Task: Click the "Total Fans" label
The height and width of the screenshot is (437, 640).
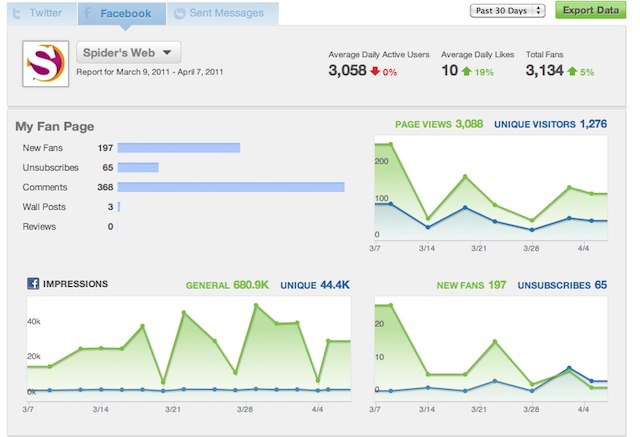Action: [544, 55]
